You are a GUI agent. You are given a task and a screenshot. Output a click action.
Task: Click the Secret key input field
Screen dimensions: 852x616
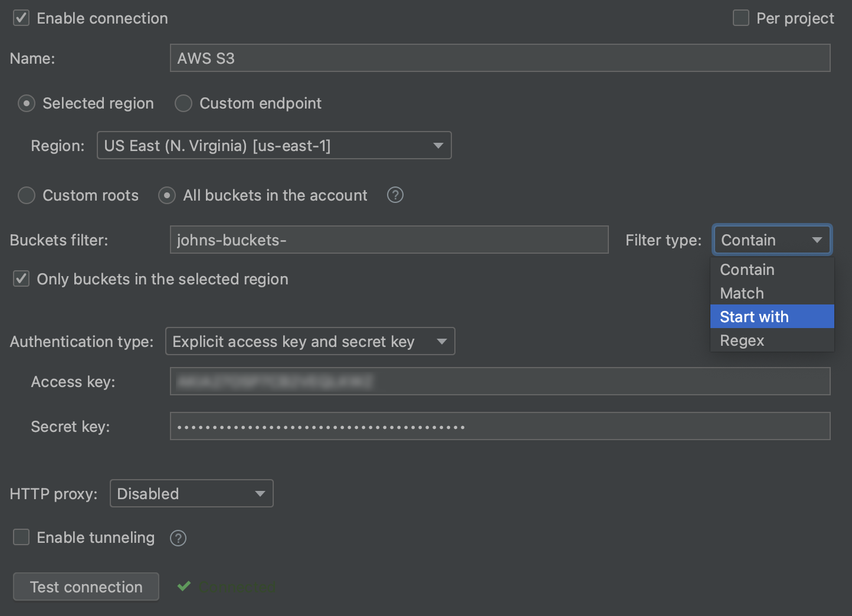[x=499, y=426]
